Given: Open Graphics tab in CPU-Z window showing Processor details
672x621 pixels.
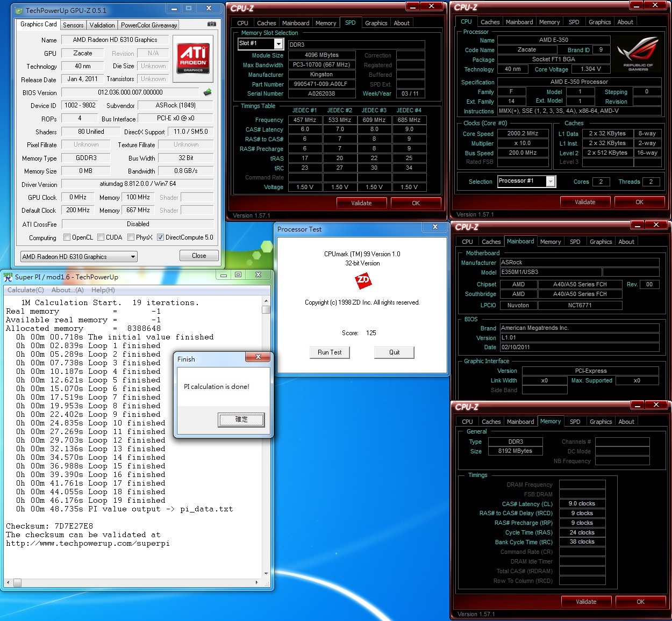Looking at the screenshot, I should [x=599, y=22].
